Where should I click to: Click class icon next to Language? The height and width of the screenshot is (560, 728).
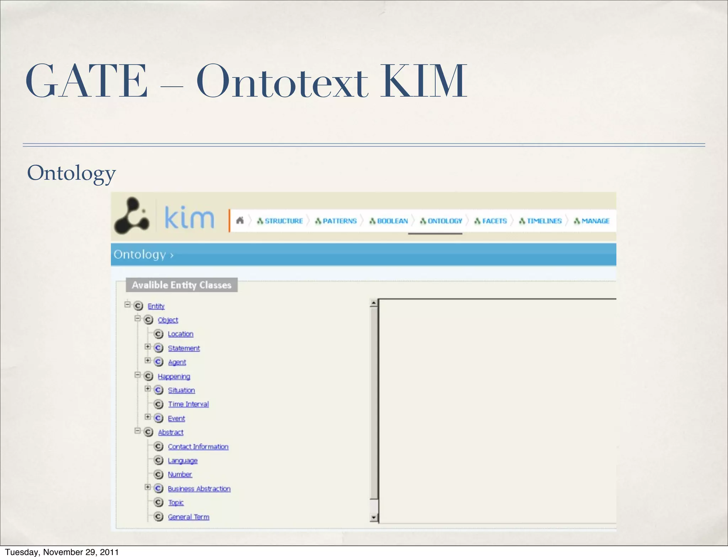coord(159,461)
